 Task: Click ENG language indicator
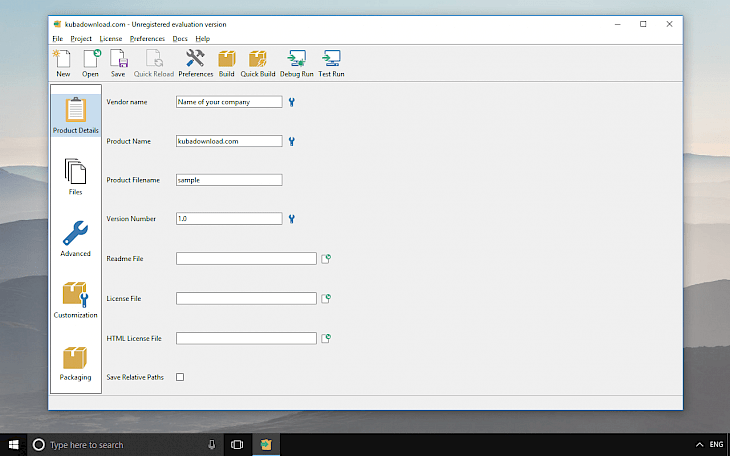pos(716,444)
